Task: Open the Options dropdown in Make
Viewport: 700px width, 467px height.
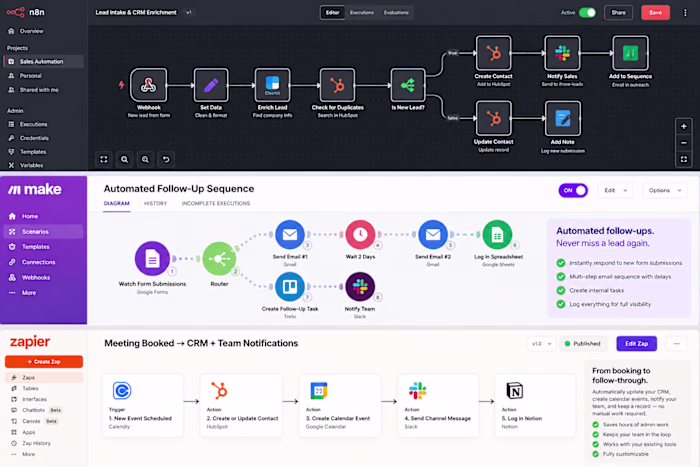Action: click(665, 190)
